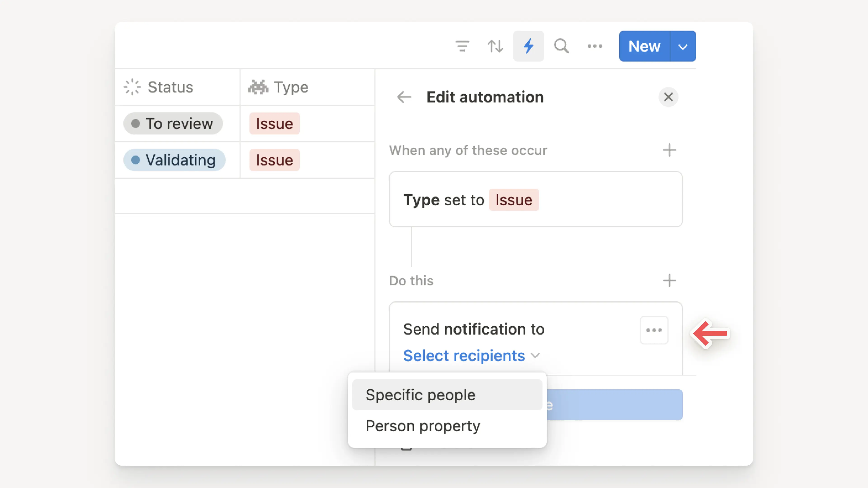The height and width of the screenshot is (488, 868).
Task: Click the automation lightning bolt icon
Action: tap(528, 46)
